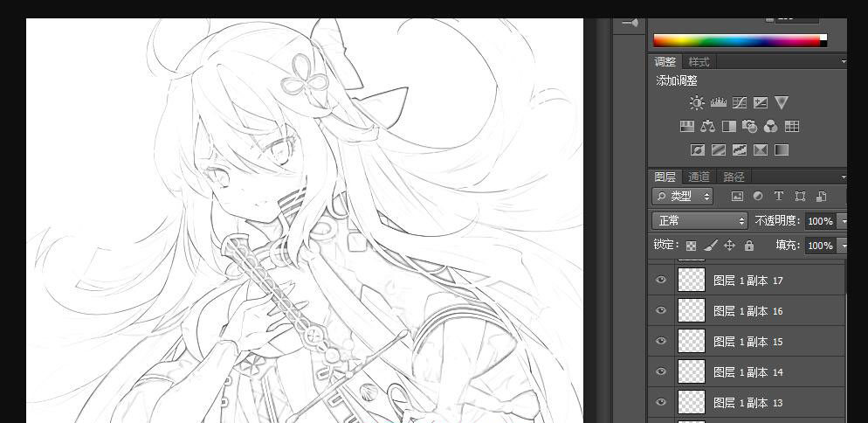Open the 不透明度 opacity slider arrow
868x423 pixels.
point(843,221)
